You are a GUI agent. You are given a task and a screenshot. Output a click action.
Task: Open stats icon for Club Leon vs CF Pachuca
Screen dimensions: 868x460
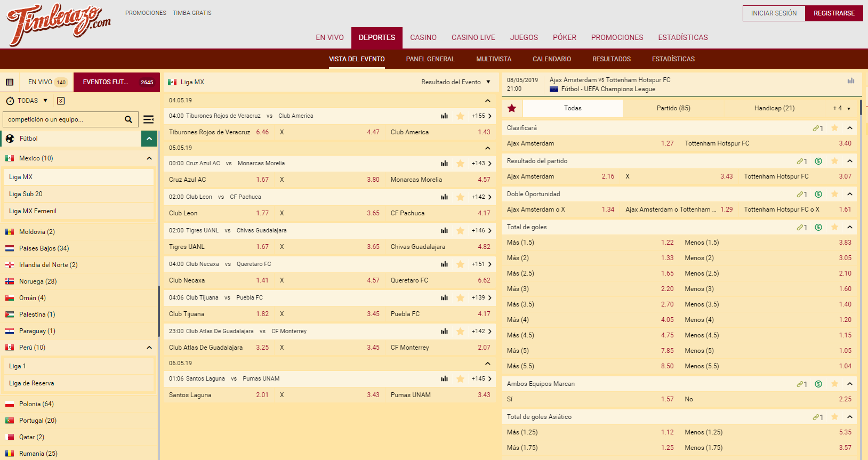[x=444, y=197]
